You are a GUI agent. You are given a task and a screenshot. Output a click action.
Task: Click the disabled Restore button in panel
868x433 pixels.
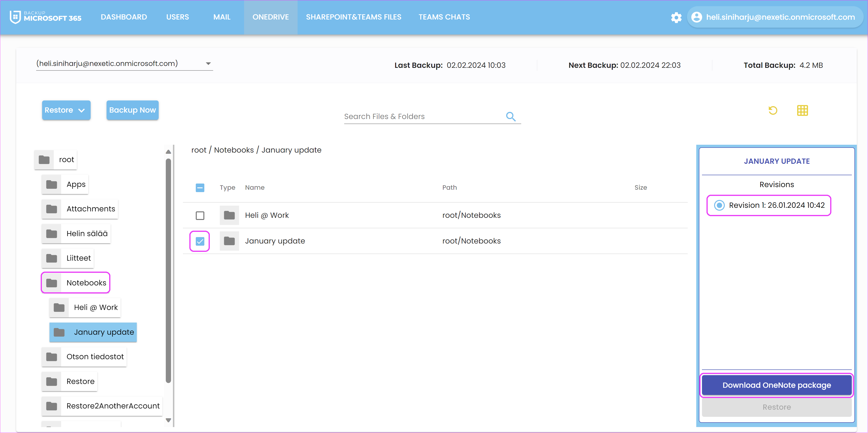click(x=776, y=407)
